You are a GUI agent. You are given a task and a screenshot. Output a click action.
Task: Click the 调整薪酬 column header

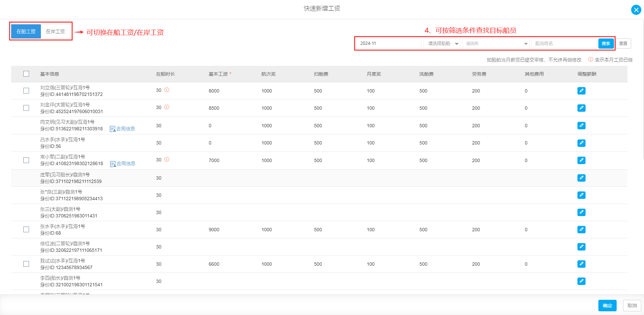coord(587,74)
